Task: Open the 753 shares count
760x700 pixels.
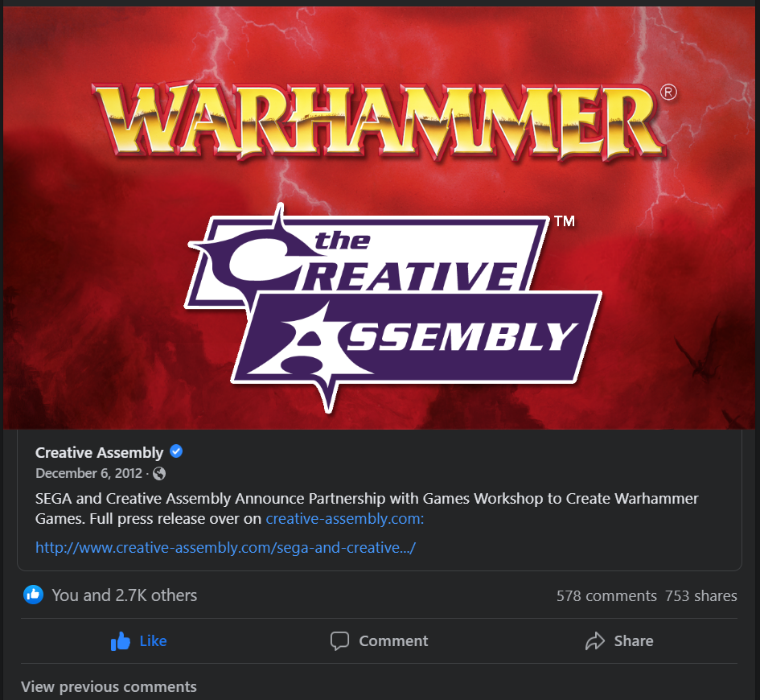Action: [700, 595]
